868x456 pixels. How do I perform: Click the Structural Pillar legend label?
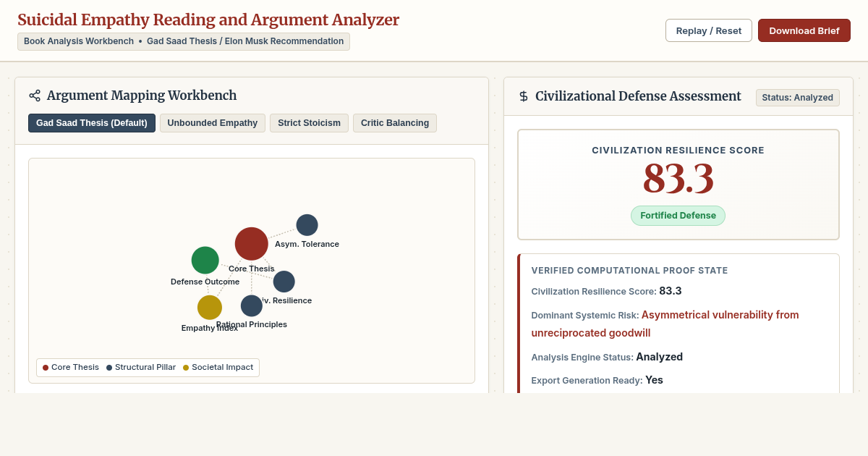click(145, 368)
